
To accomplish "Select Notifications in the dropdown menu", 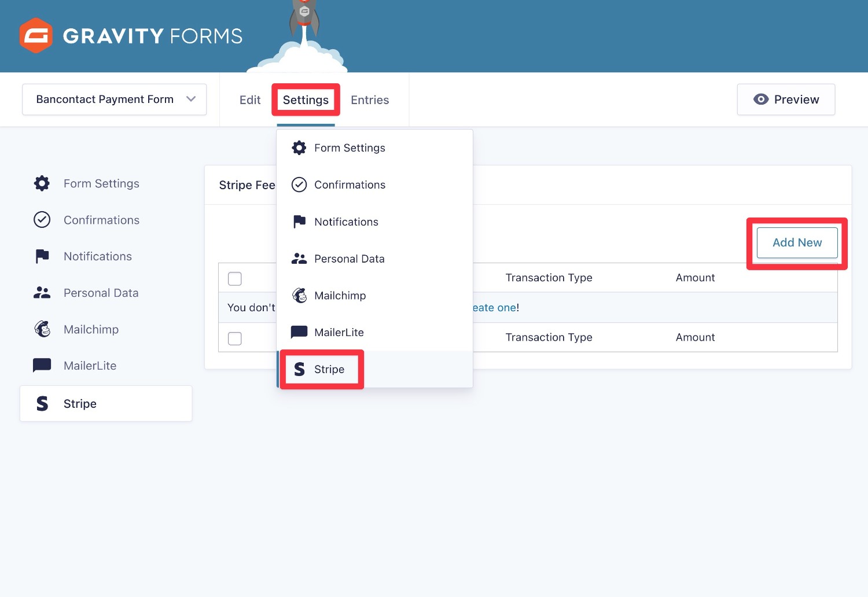I will pyautogui.click(x=375, y=222).
